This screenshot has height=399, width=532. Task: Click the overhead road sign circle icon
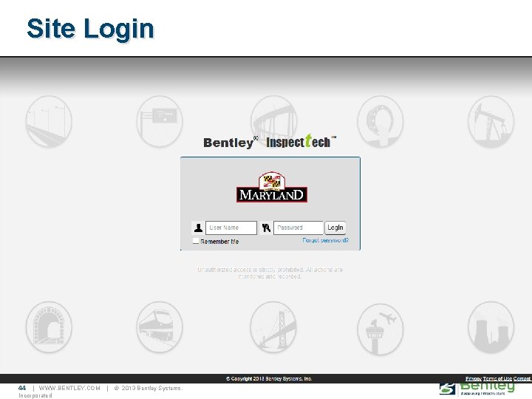pyautogui.click(x=160, y=121)
